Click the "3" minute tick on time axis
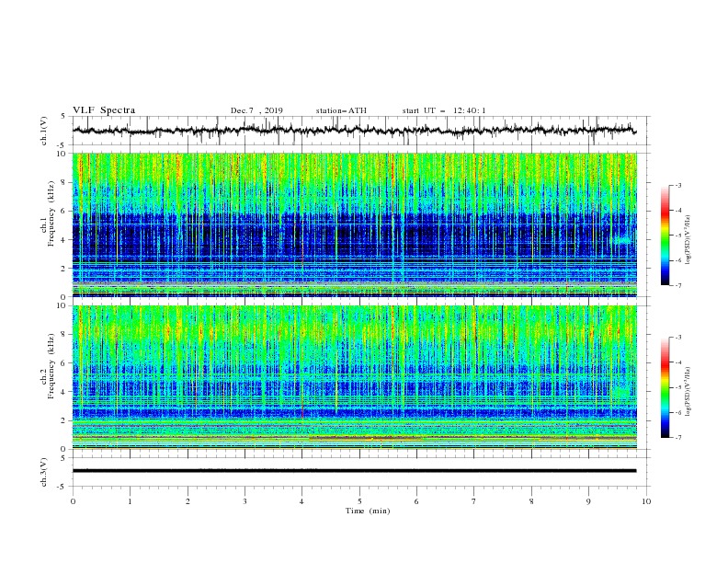This screenshot has height=563, width=728. coord(245,501)
